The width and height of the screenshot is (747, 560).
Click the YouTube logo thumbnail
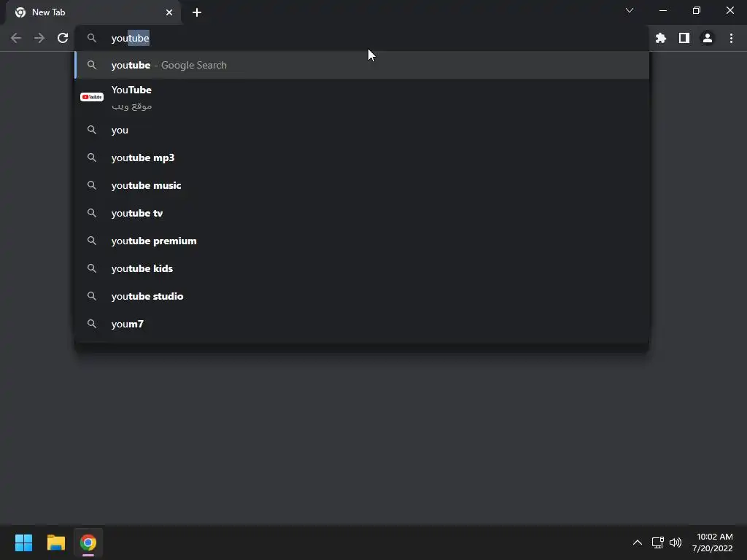click(92, 97)
